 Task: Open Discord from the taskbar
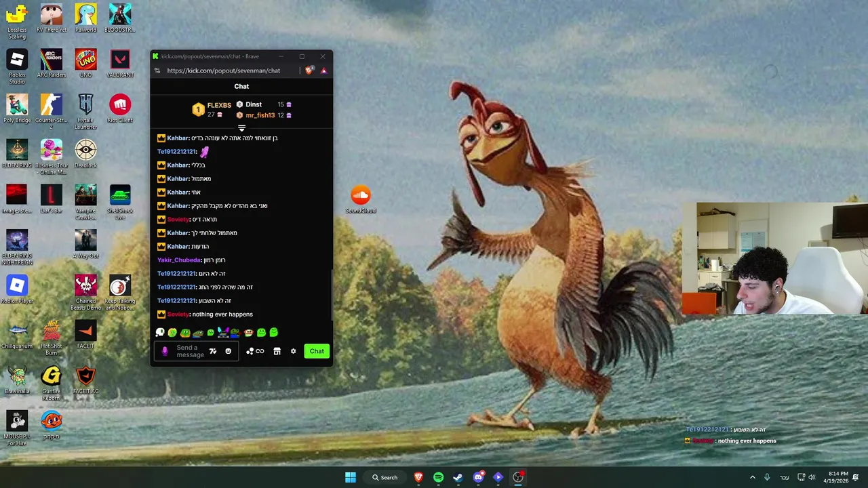pos(478,477)
